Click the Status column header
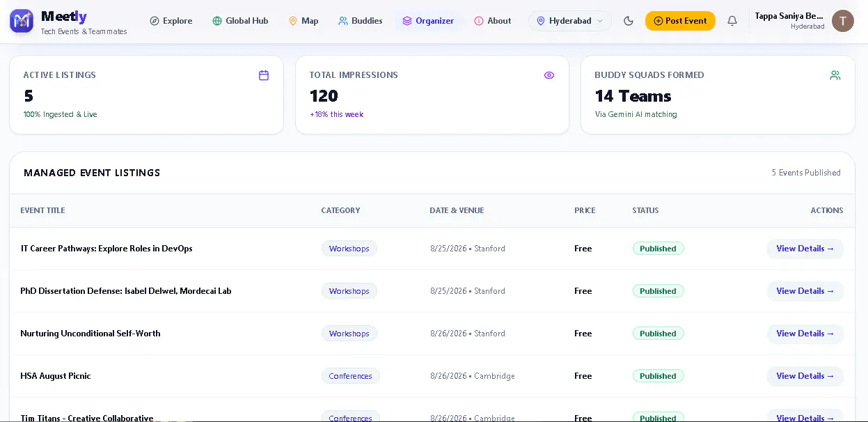The height and width of the screenshot is (422, 868). click(645, 210)
